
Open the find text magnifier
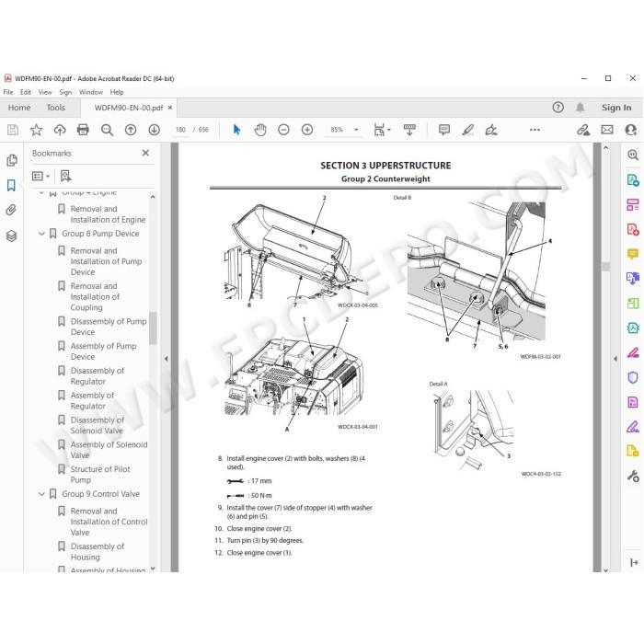point(107,130)
